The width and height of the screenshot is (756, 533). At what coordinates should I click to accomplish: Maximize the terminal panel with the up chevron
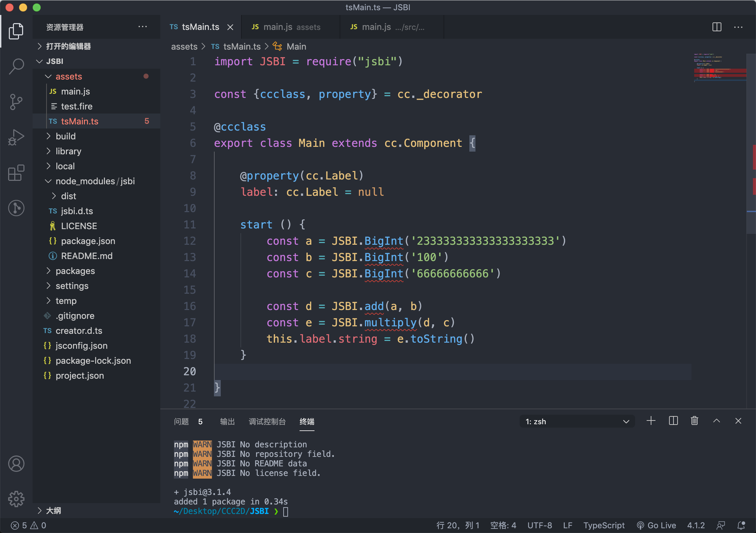coord(717,421)
